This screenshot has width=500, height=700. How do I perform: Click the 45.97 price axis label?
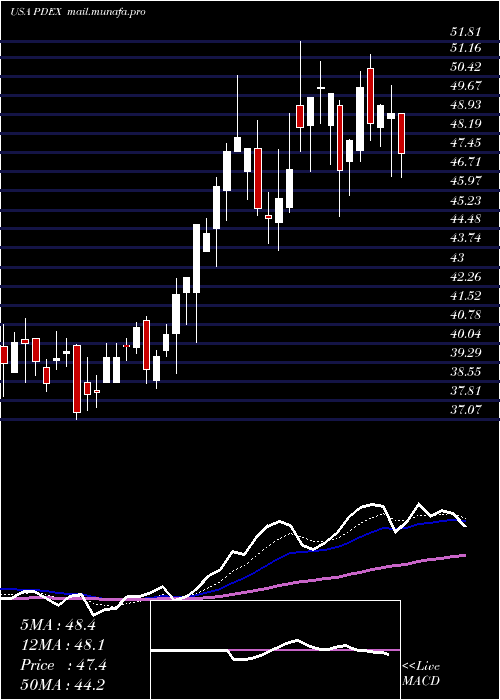click(465, 181)
